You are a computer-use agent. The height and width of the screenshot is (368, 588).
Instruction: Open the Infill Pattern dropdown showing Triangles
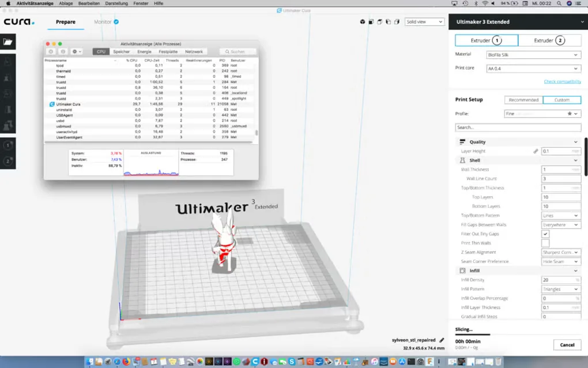click(x=561, y=289)
